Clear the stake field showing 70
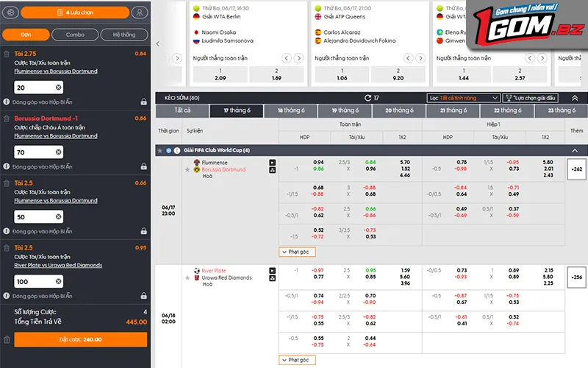Image resolution: width=588 pixels, height=368 pixels. pyautogui.click(x=59, y=152)
